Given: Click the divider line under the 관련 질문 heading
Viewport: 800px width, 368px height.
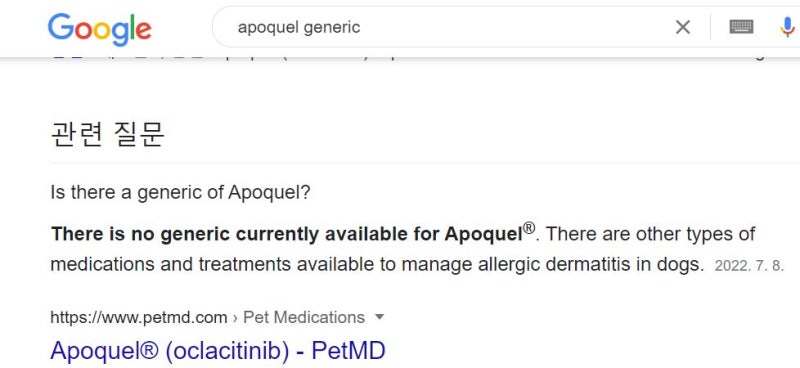Looking at the screenshot, I should [x=425, y=163].
